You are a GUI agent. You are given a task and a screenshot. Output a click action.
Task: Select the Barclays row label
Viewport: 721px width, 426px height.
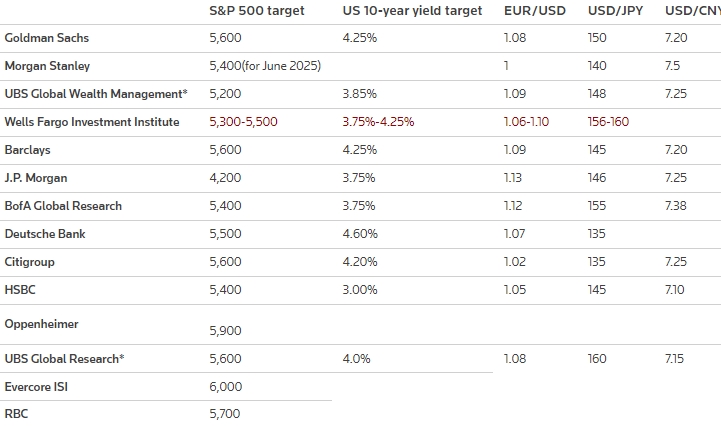28,150
